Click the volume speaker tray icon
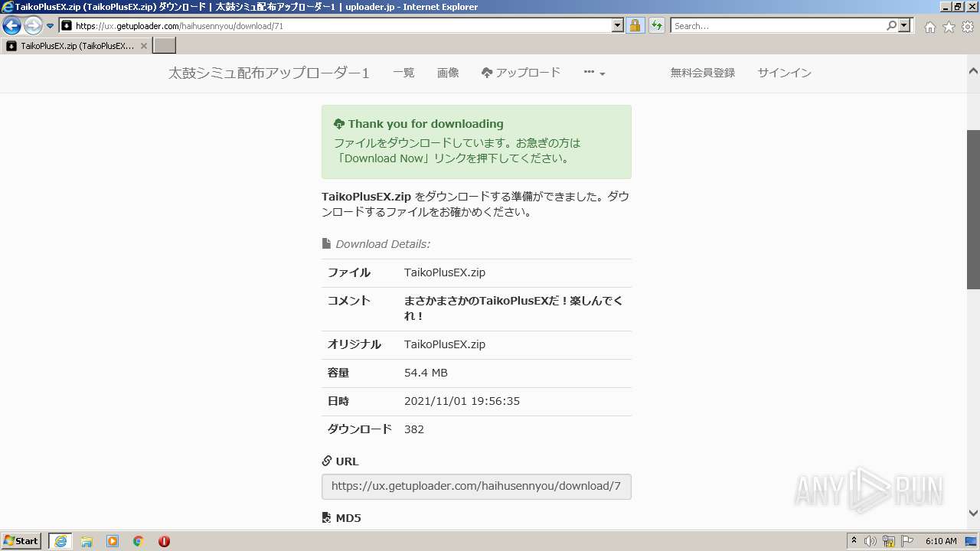The width and height of the screenshot is (980, 551). (x=871, y=541)
